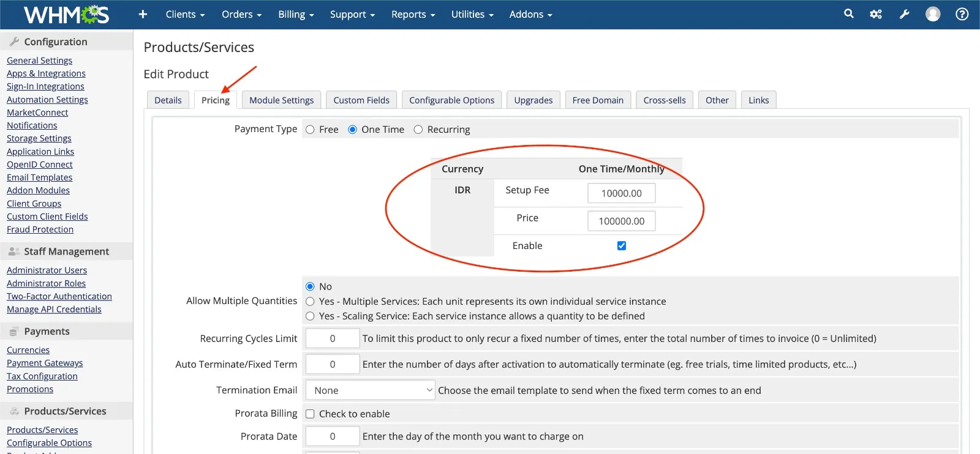Open OpenID Connect link
This screenshot has width=980, height=454.
click(x=40, y=165)
